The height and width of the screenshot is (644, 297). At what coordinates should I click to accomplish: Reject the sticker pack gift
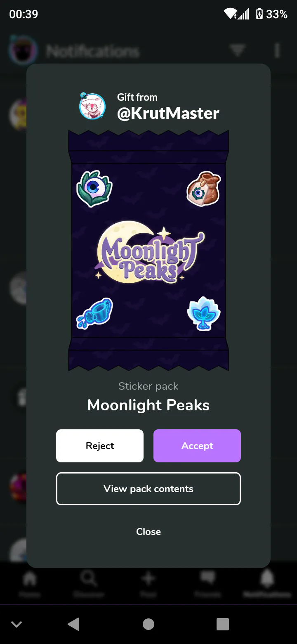pyautogui.click(x=100, y=446)
